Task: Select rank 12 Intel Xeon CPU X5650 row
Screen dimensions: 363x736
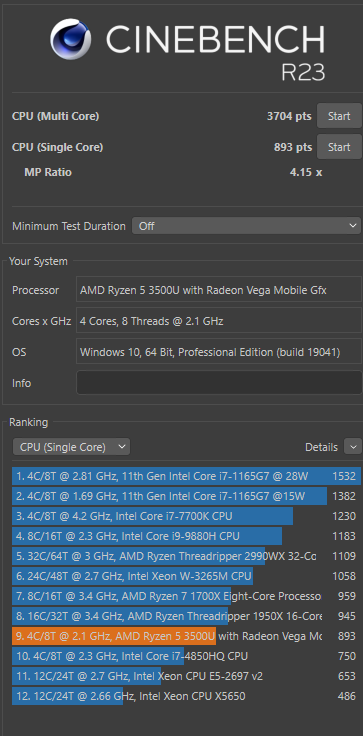Action: coord(186,696)
